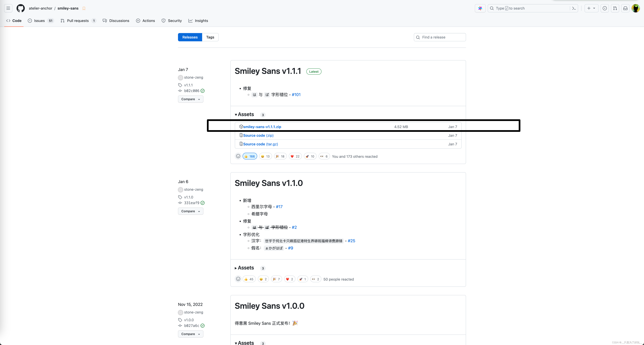Open the Copilot icon in the header

(480, 8)
